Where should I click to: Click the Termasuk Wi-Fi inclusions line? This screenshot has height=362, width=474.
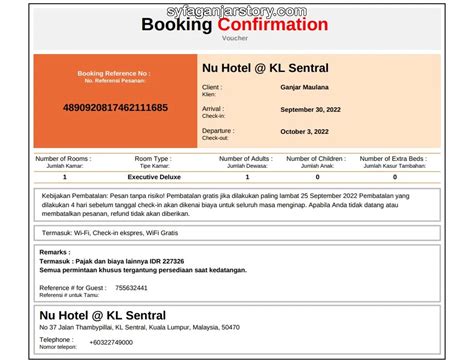pos(110,233)
